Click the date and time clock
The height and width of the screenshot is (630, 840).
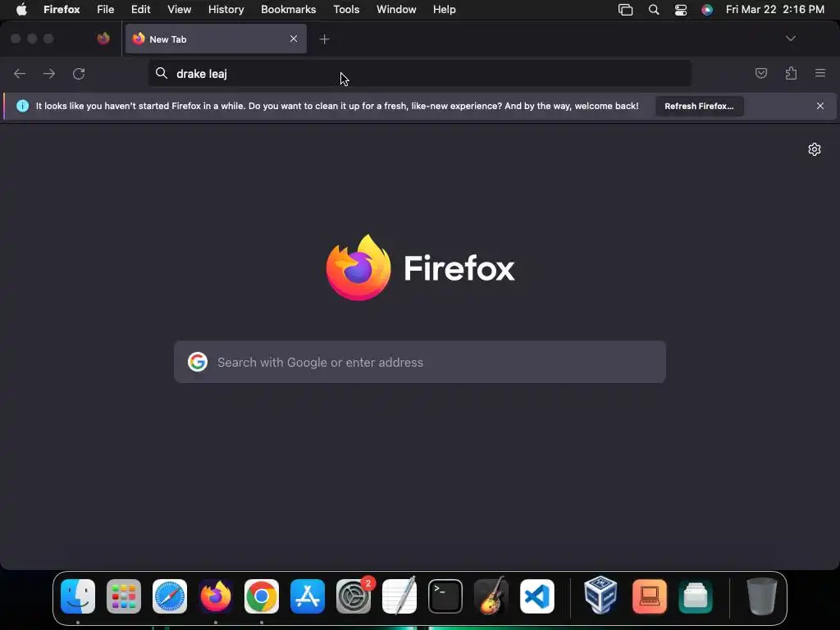[775, 10]
